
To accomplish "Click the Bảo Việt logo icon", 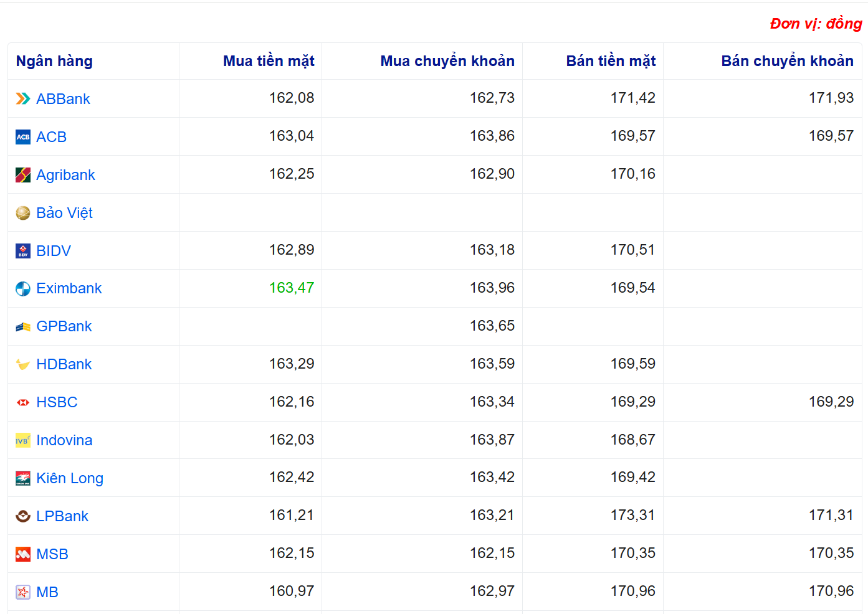I will (23, 213).
